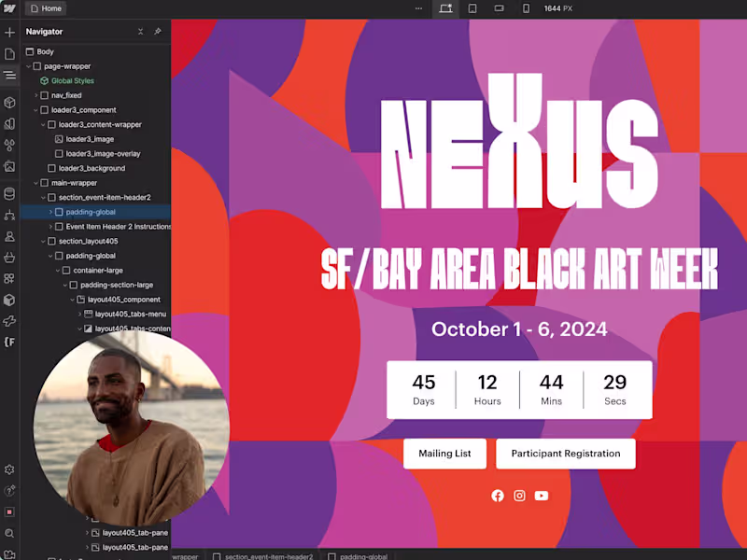Viewport: 747px width, 560px height.
Task: Collapse all layers in the Navigator
Action: pos(141,32)
